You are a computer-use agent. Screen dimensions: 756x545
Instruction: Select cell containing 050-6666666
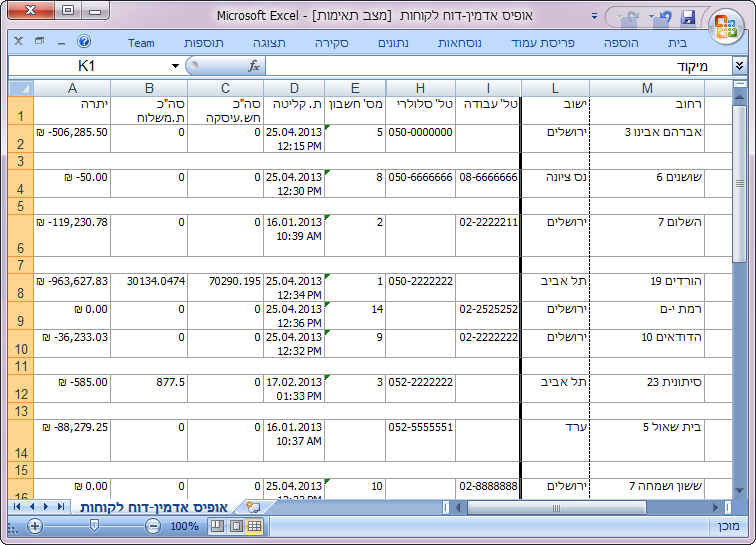point(420,177)
